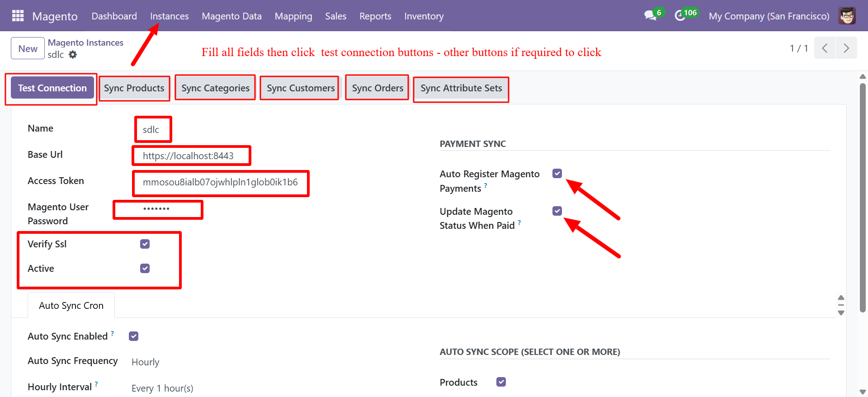Open the apps grid menu
868x397 pixels.
coord(17,15)
